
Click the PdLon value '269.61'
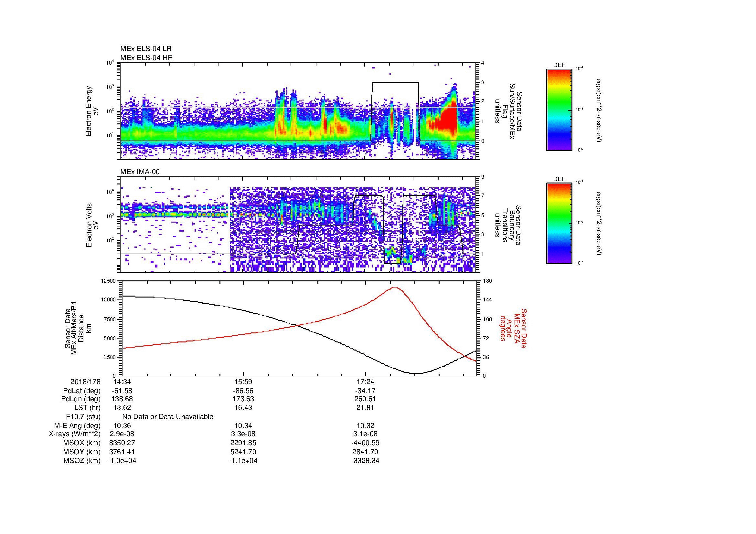pos(365,399)
